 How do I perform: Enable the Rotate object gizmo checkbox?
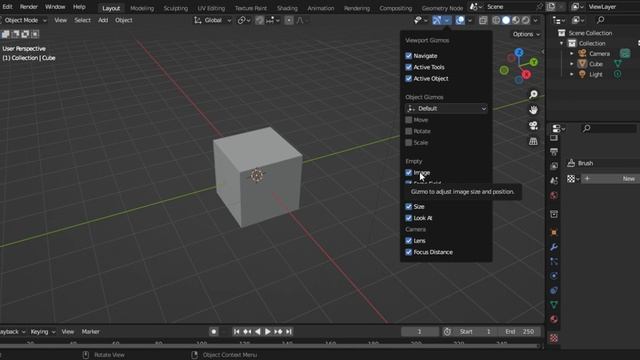pos(409,131)
